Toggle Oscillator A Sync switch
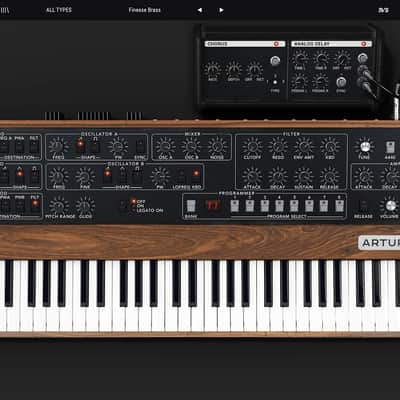This screenshot has width=400, height=400. [x=140, y=146]
